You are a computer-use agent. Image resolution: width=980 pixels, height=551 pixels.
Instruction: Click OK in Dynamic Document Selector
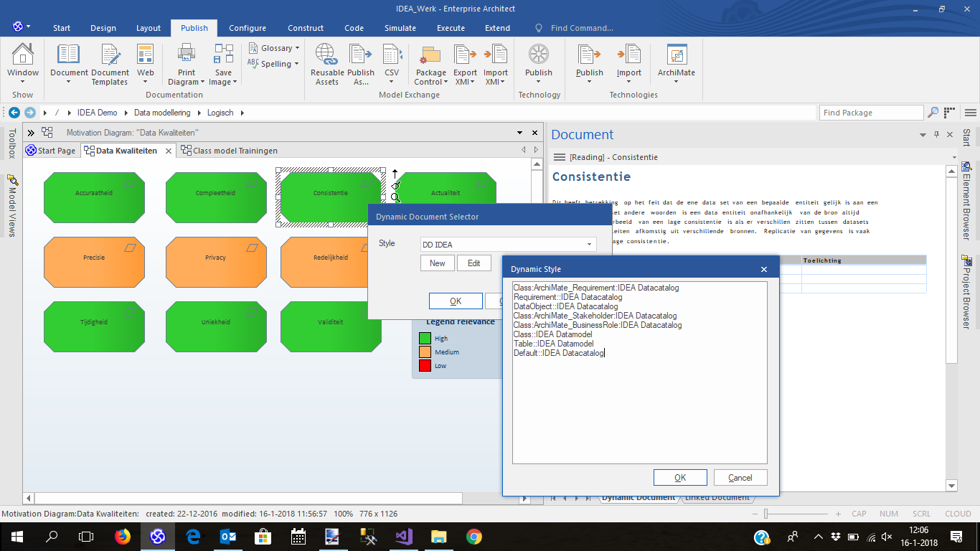456,301
